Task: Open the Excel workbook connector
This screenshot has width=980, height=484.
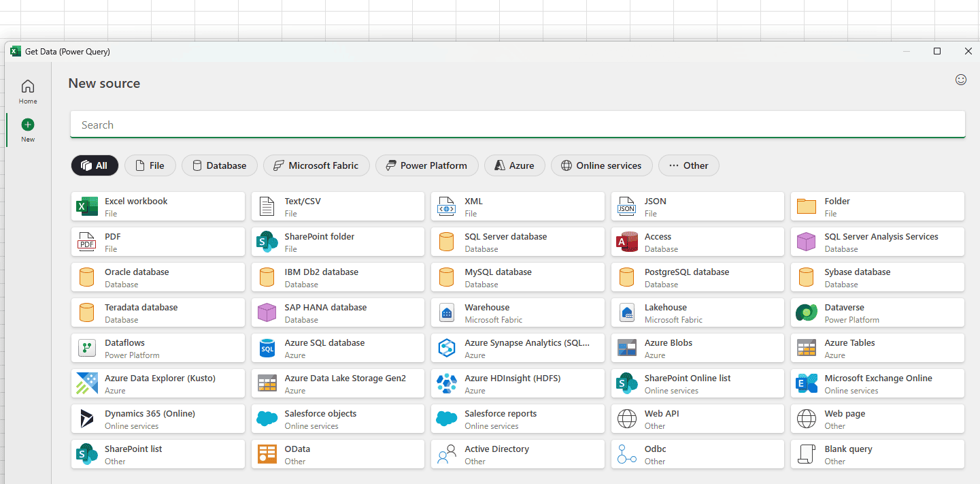Action: [x=158, y=206]
